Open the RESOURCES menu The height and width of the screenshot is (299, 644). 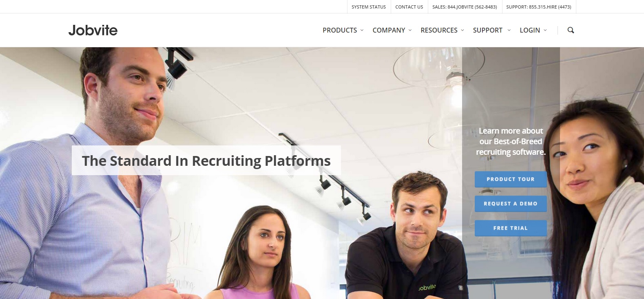[439, 30]
